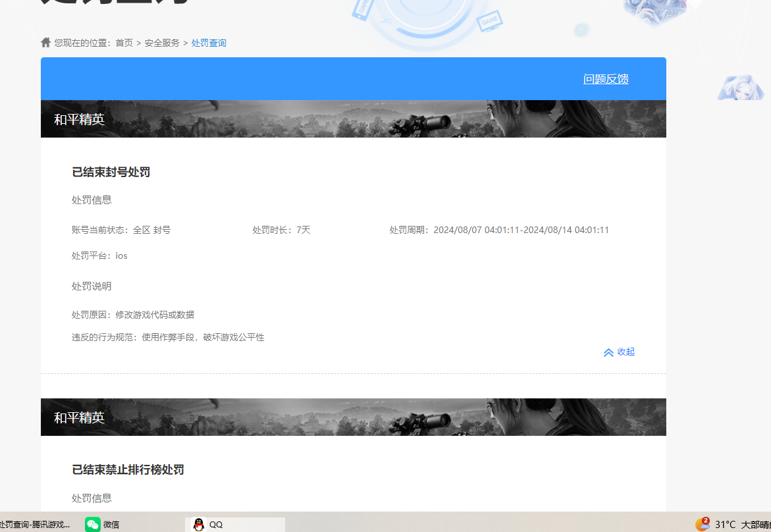
Task: Select the 处罚说明 section label
Action: coord(92,286)
